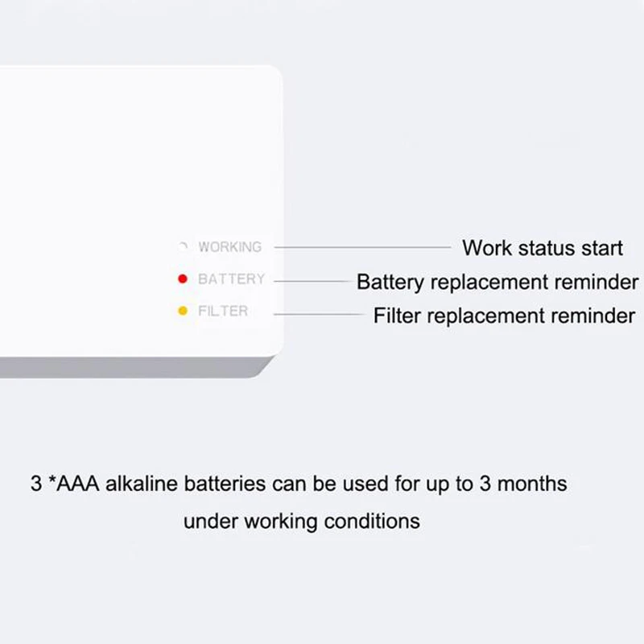Select the WORKING label on the device

pyautogui.click(x=230, y=247)
